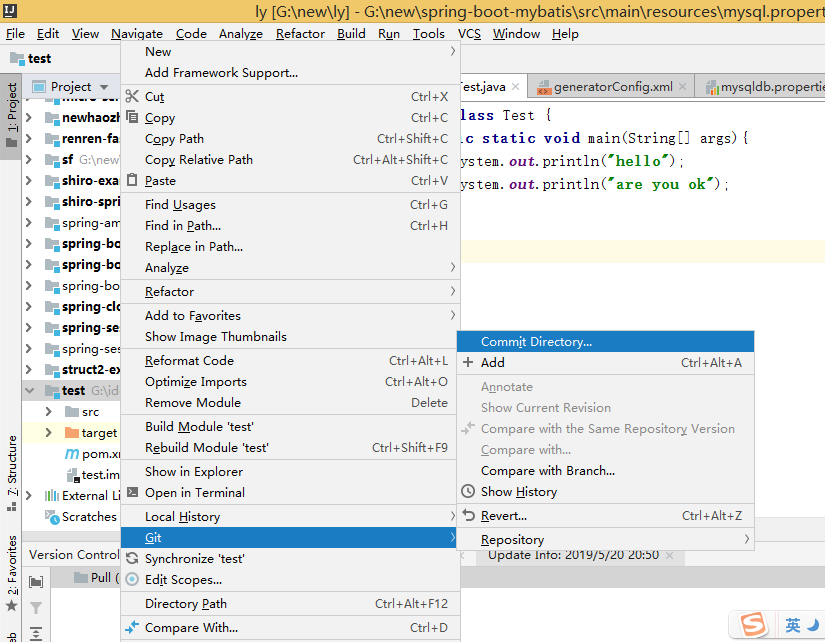Click the generatorConfig.xml file icon

point(544,87)
